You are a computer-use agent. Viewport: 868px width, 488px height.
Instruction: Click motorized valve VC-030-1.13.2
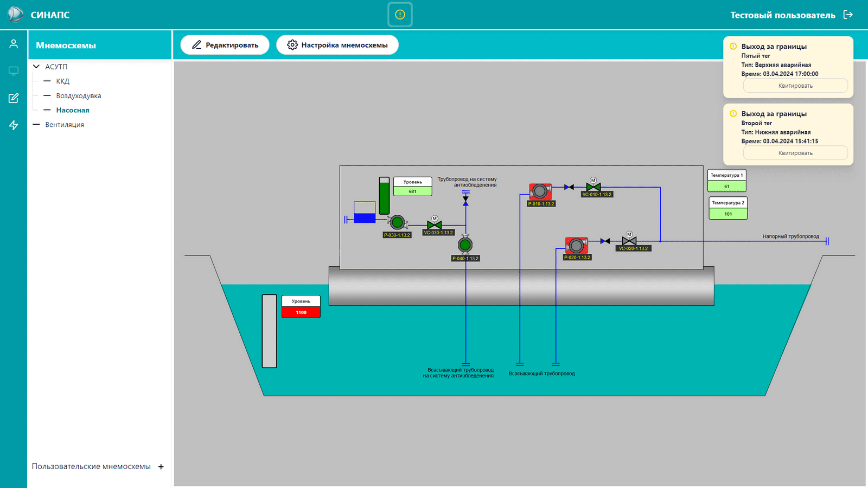tap(435, 223)
